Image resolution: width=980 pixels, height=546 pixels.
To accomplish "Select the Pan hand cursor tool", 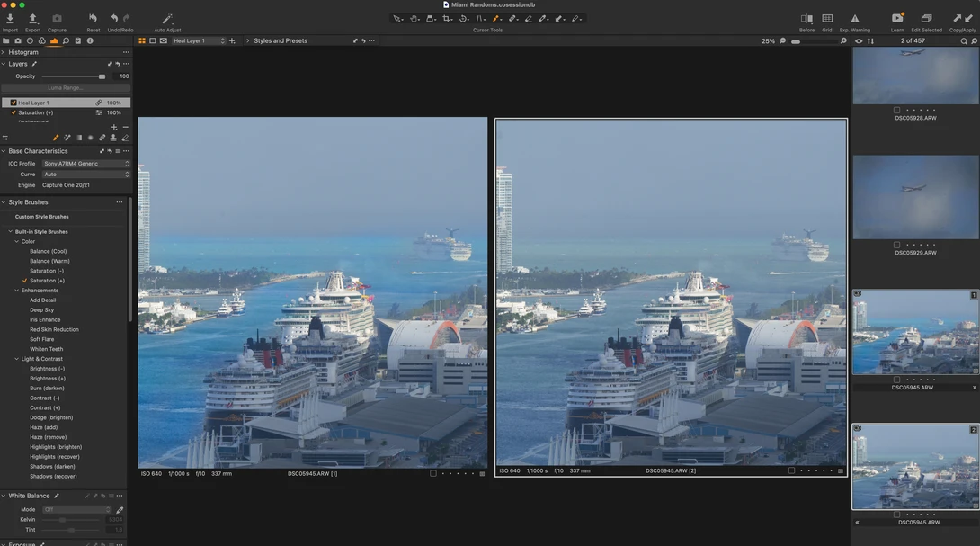I will click(414, 19).
